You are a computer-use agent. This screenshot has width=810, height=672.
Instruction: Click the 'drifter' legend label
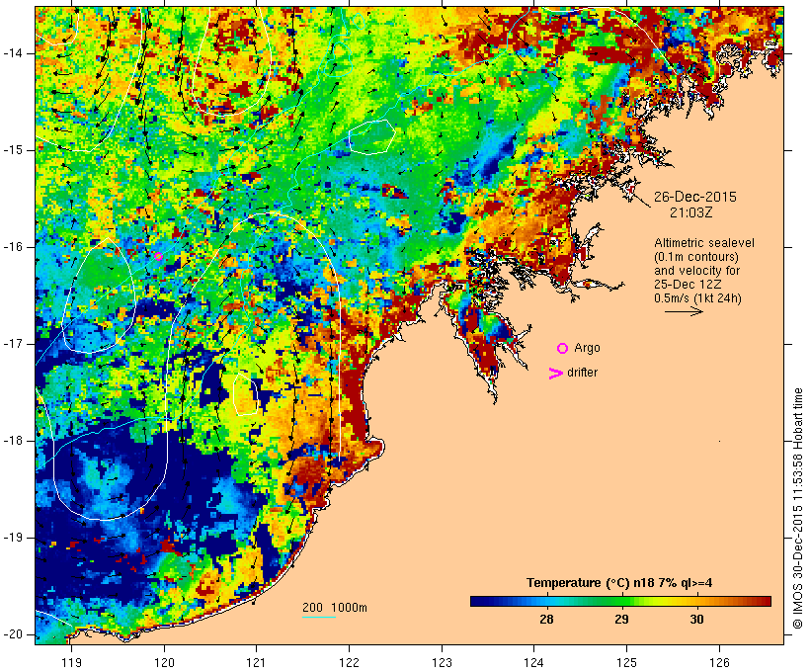click(582, 373)
